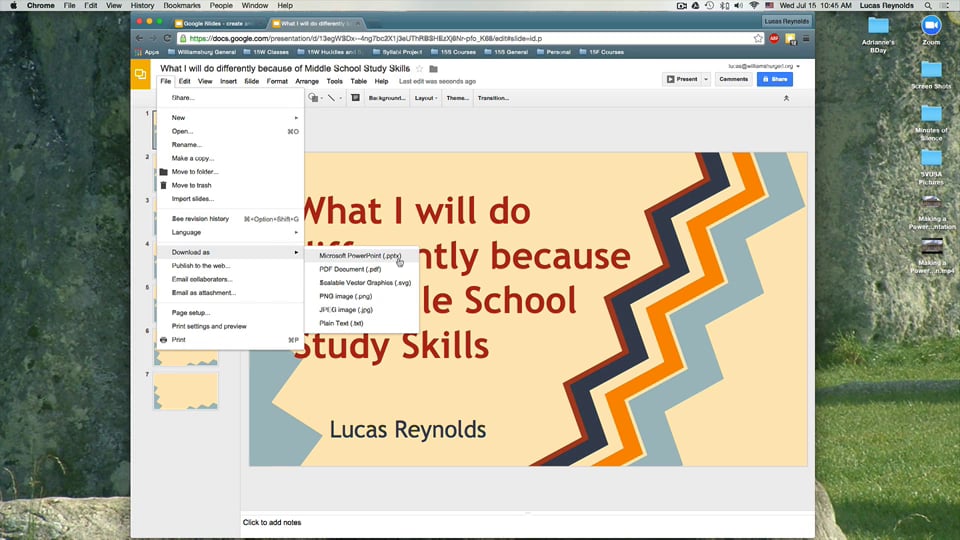The height and width of the screenshot is (540, 960).
Task: Choose PDF Document (.pdf) download
Action: (361, 269)
